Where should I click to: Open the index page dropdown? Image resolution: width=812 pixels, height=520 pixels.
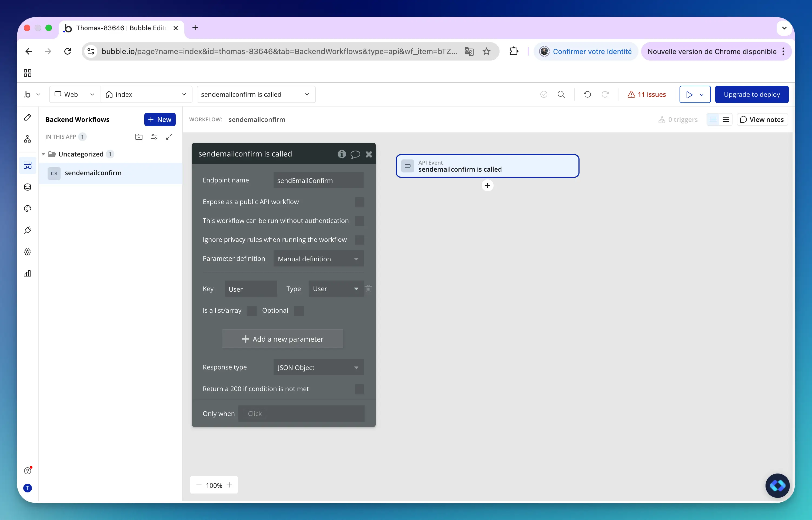(146, 95)
